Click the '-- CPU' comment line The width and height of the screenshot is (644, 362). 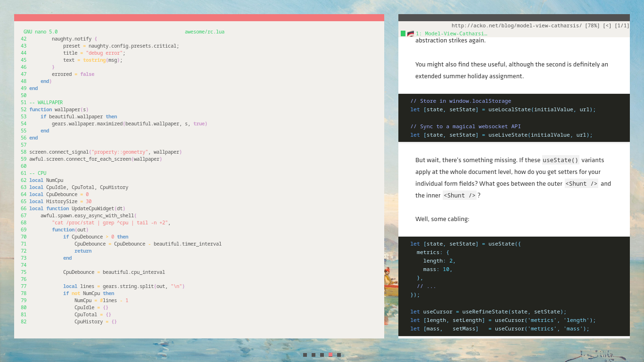tap(38, 173)
